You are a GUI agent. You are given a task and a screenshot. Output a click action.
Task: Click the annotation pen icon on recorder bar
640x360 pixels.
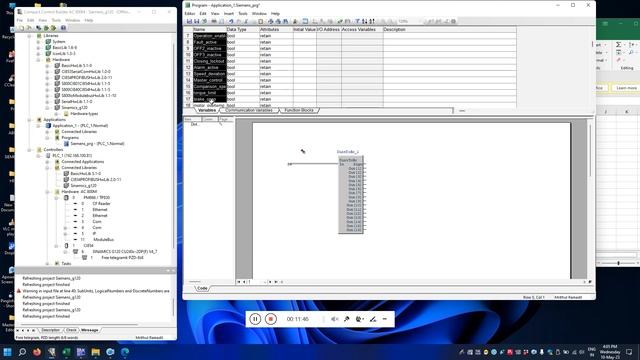(373, 319)
